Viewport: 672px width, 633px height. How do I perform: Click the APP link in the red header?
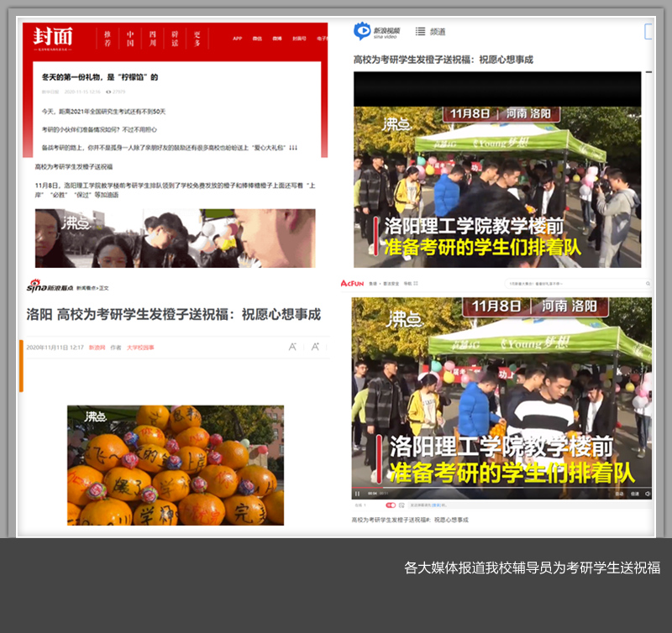click(x=237, y=38)
